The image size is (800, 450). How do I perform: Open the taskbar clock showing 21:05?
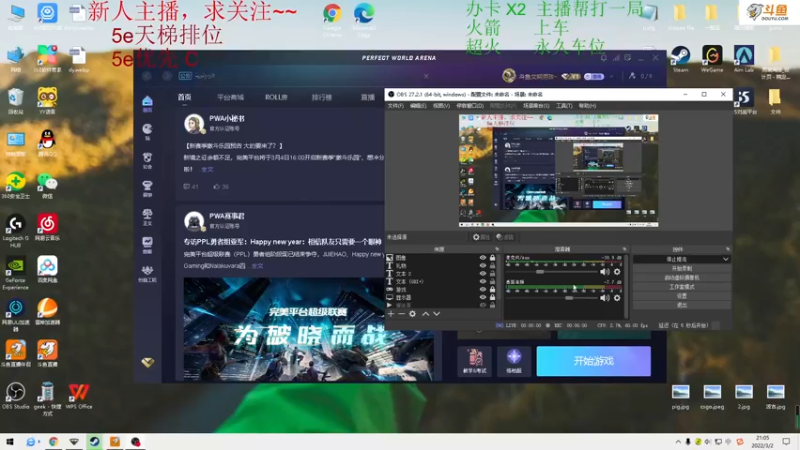(762, 442)
